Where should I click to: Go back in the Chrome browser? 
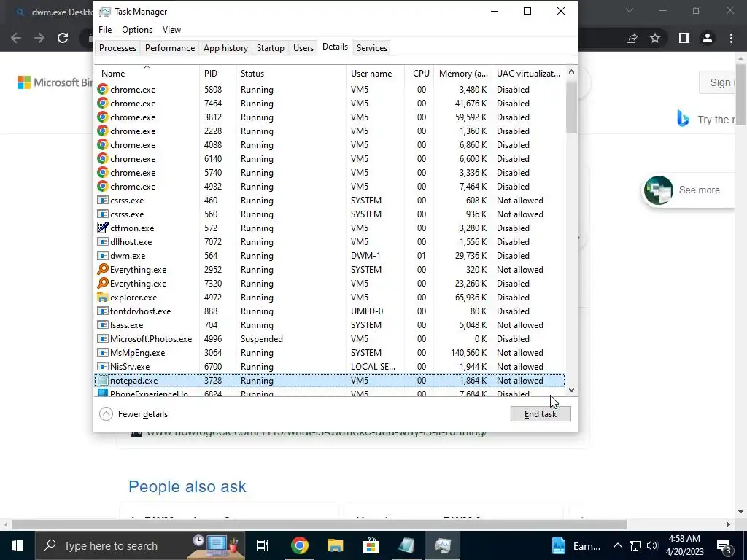click(x=16, y=38)
